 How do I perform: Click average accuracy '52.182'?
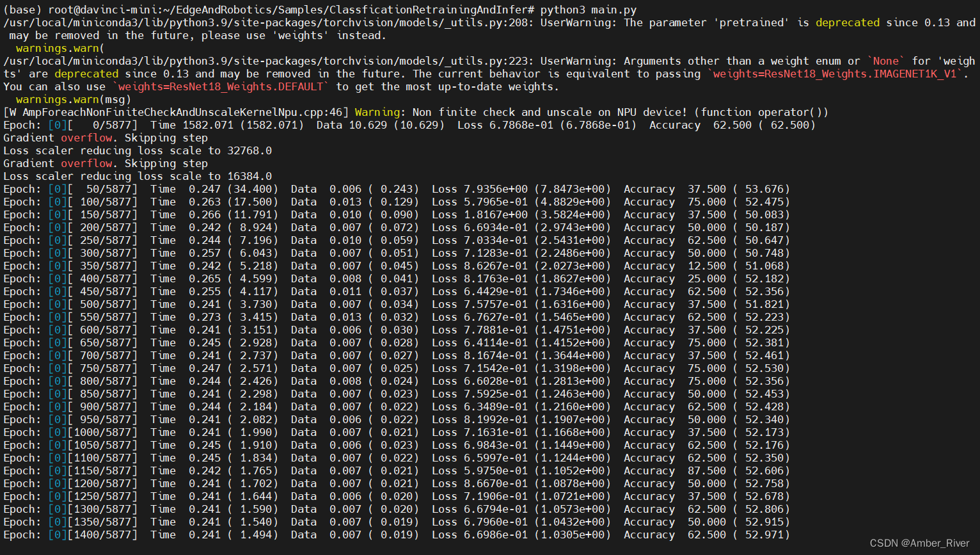point(764,278)
